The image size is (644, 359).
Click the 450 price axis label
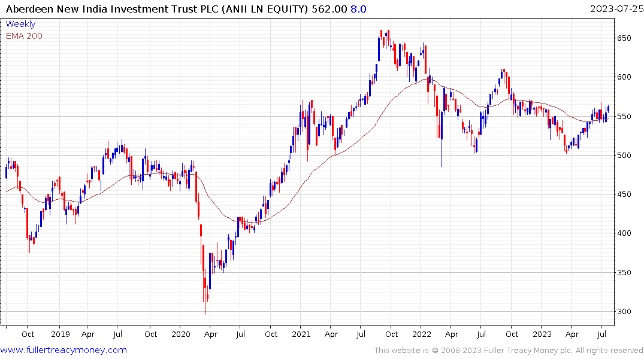pos(624,194)
